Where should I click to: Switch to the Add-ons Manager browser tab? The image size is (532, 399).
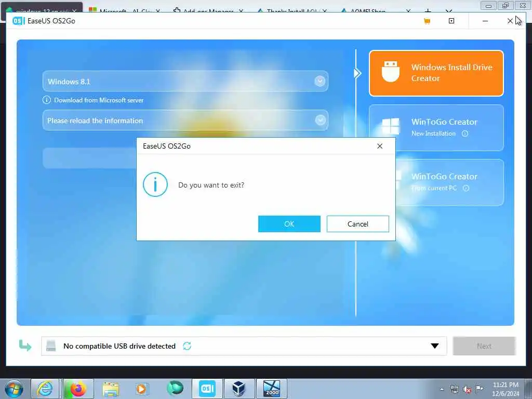point(208,11)
